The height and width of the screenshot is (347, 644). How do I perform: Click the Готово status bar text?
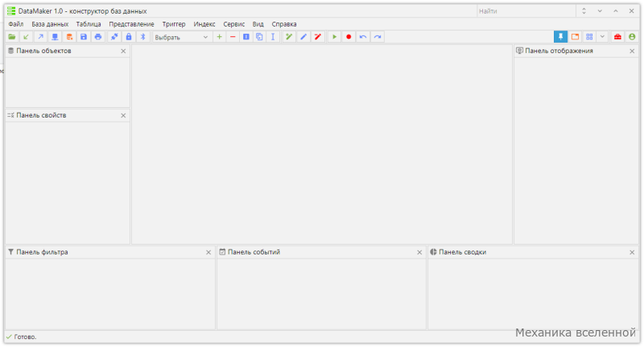pos(25,337)
